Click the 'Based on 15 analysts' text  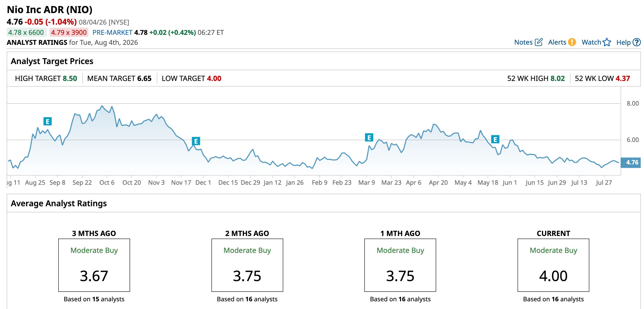(94, 299)
